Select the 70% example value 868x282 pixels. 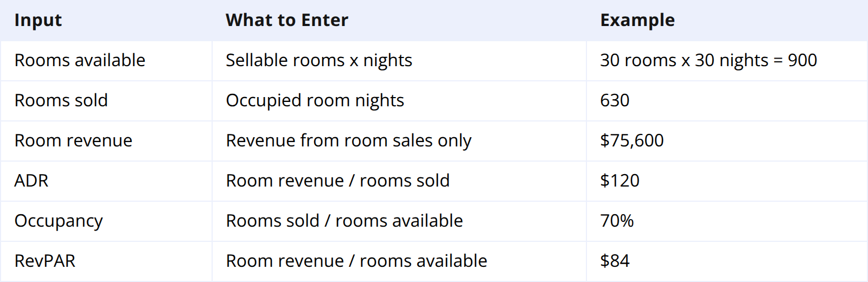(617, 221)
